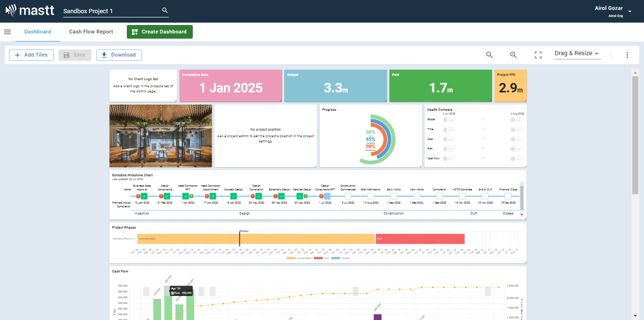Click the search magnifier beside Sandbox Project 1

pyautogui.click(x=165, y=10)
